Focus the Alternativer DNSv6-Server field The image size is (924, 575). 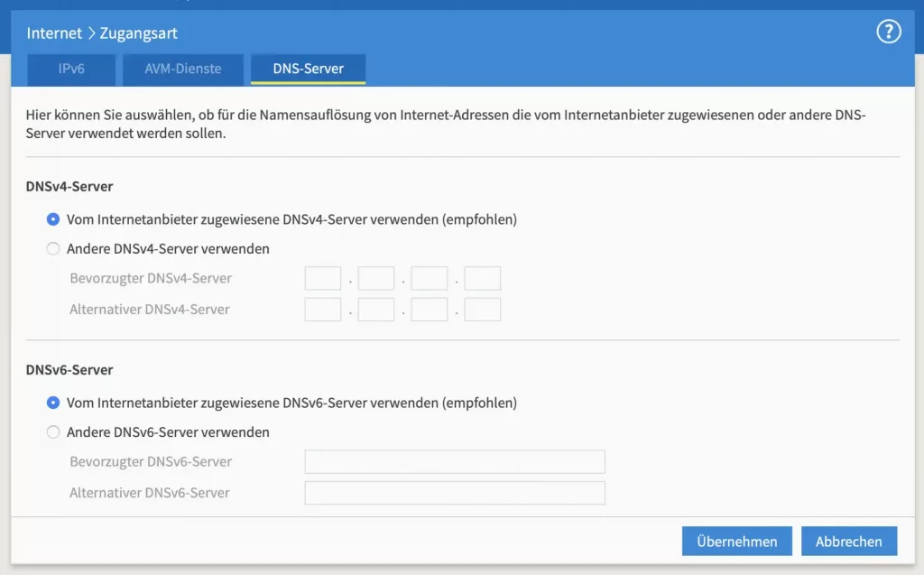click(455, 493)
